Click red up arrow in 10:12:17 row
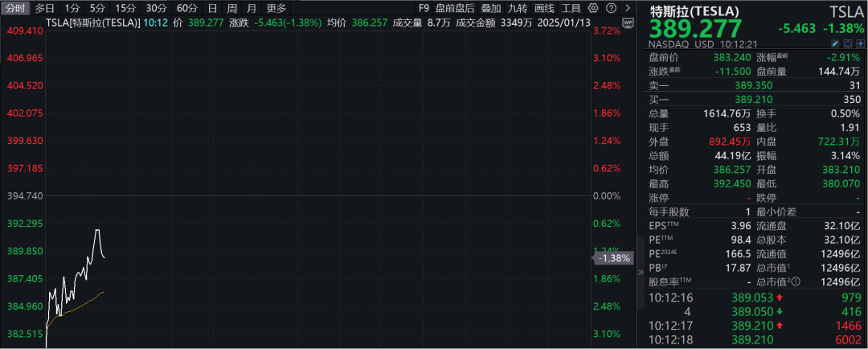The image size is (868, 349). pos(780,326)
